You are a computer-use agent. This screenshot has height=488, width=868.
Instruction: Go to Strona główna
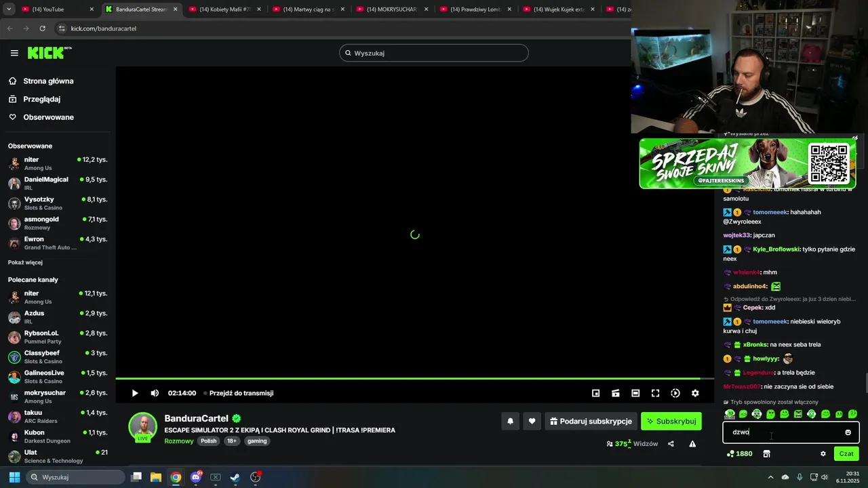coord(48,81)
